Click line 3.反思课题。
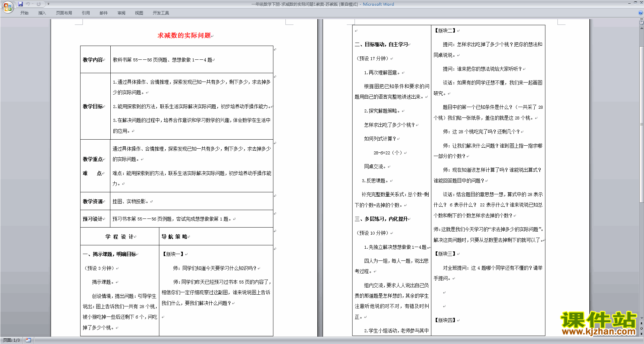Viewport: 644px width, 344px height. (x=375, y=181)
